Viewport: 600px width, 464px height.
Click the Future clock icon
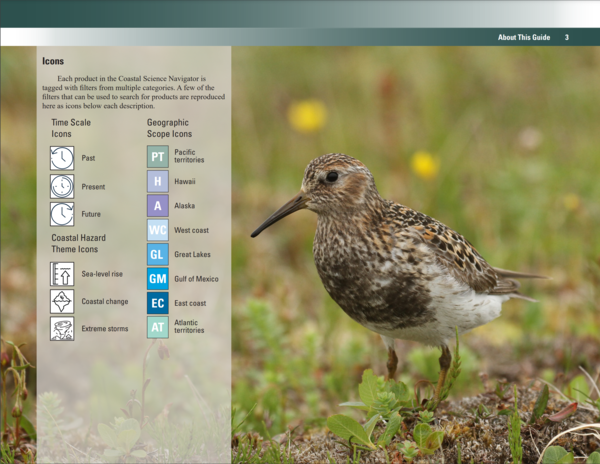click(62, 214)
